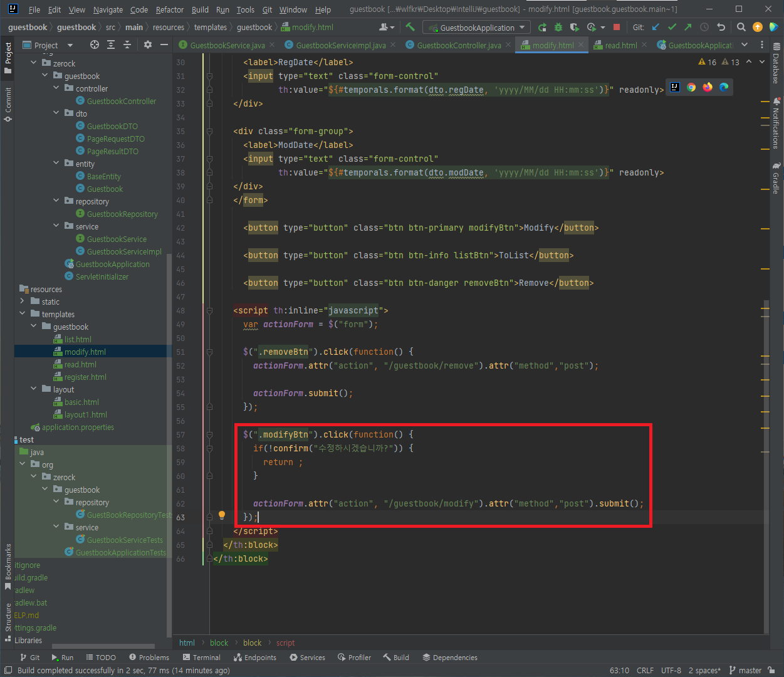This screenshot has width=784, height=677.
Task: Open editor tabs more options (three dots)
Action: (x=762, y=45)
